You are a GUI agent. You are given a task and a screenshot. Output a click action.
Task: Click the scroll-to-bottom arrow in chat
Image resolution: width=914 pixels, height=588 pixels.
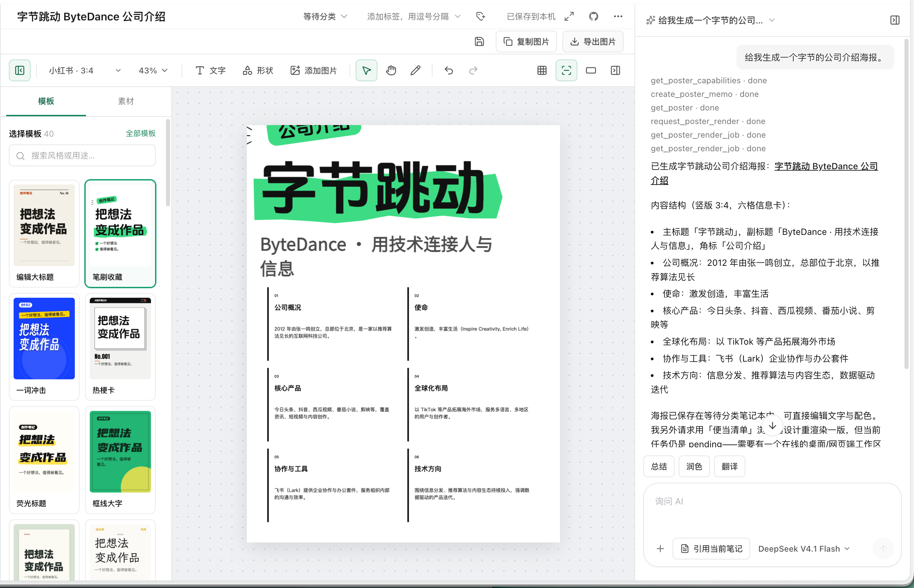click(x=772, y=426)
